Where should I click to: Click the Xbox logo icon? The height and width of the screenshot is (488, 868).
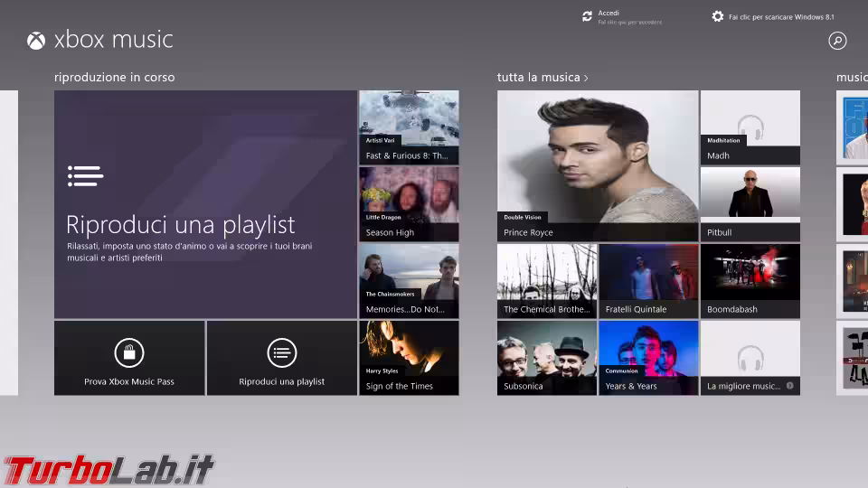[36, 41]
